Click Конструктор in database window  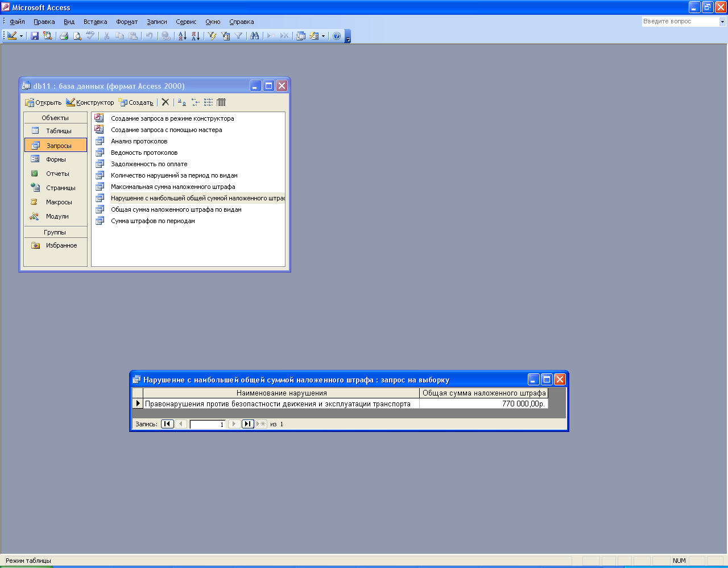click(x=90, y=102)
